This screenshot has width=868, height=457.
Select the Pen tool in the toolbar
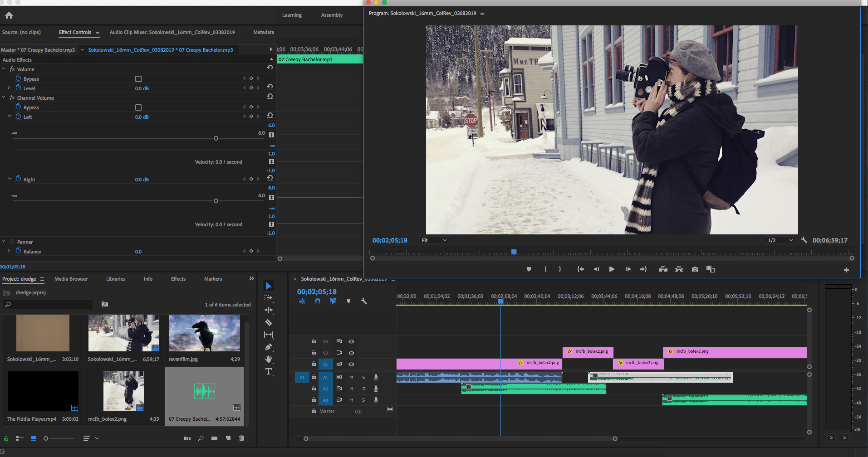[x=269, y=347]
